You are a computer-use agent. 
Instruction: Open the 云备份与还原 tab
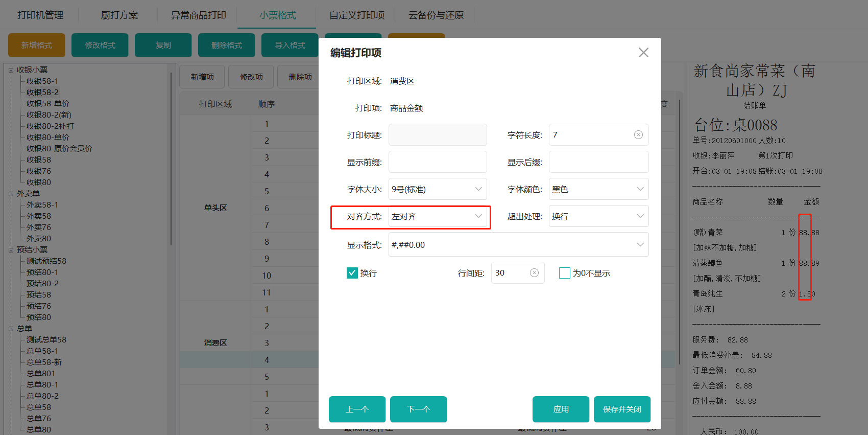pos(436,15)
